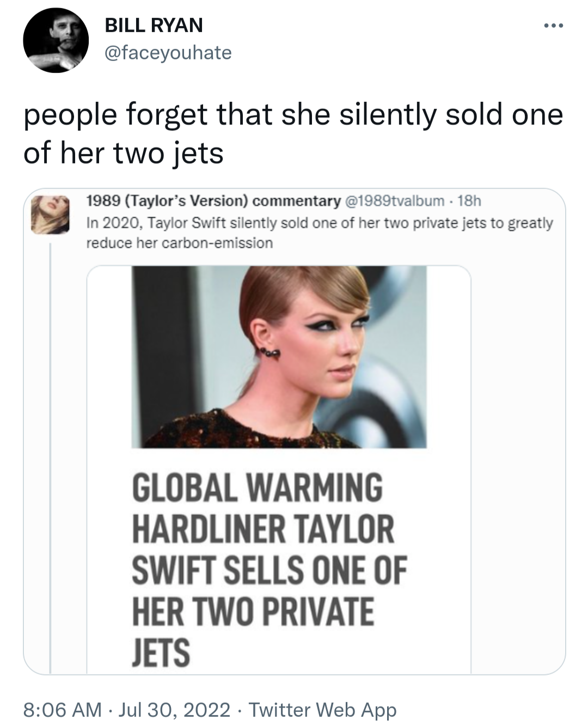Image resolution: width=588 pixels, height=725 pixels.
Task: Open the photo in the quoted article image
Action: (279, 357)
